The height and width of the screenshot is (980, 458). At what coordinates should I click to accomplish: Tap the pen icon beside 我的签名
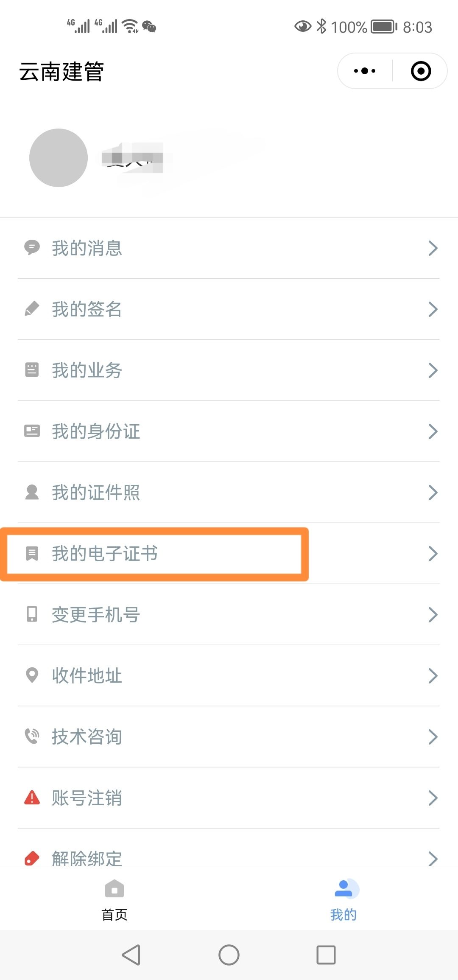[32, 309]
